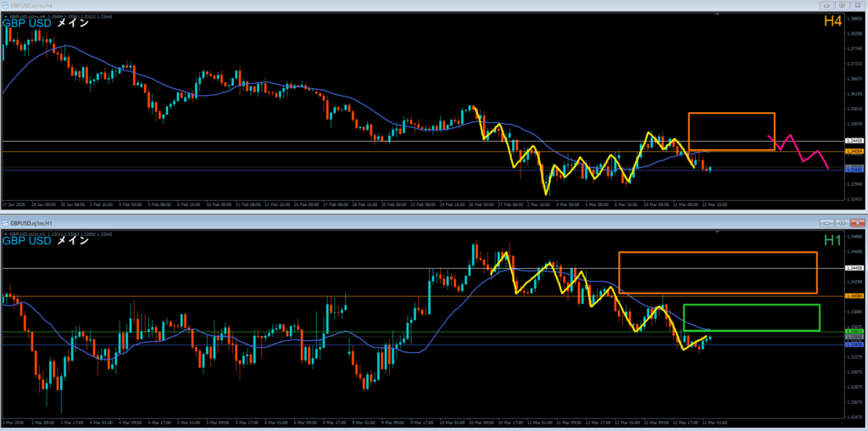This screenshot has height=431, width=868.
Task: Click the 12 Mar 16:00 label on the H4 time axis
Action: pyautogui.click(x=715, y=204)
